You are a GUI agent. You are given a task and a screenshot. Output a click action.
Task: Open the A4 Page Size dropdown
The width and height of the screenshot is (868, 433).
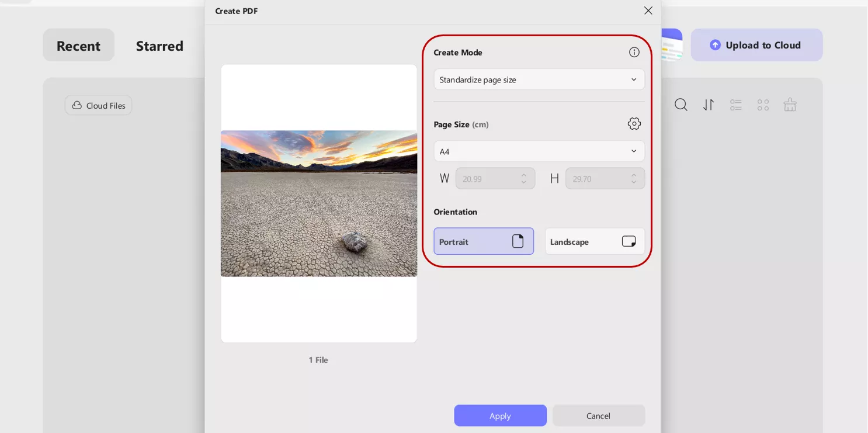[539, 151]
